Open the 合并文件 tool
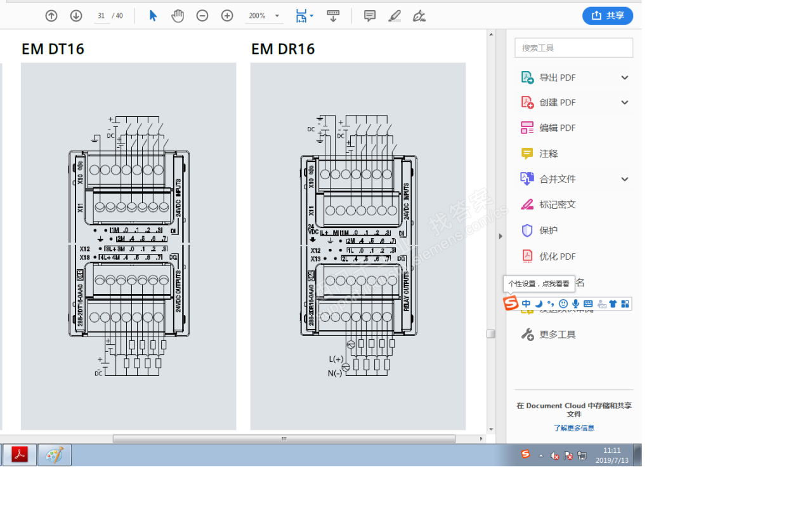 coord(549,179)
